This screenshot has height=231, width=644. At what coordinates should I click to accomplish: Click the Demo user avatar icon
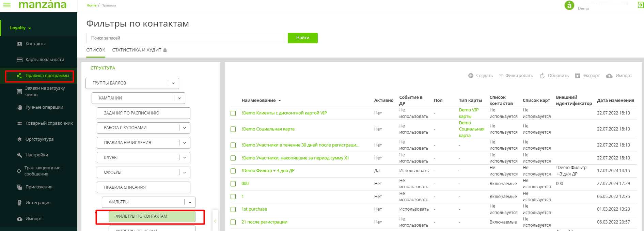pos(569,5)
